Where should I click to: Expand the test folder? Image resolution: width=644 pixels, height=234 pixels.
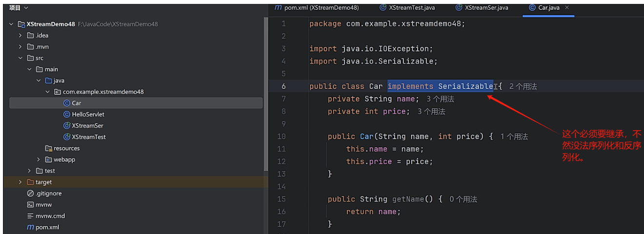tap(29, 171)
